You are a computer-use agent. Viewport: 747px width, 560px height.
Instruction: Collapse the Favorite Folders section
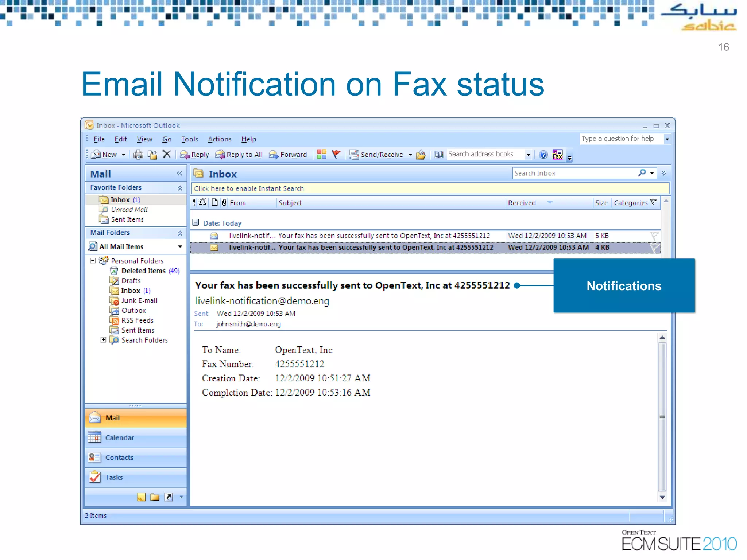tap(180, 188)
